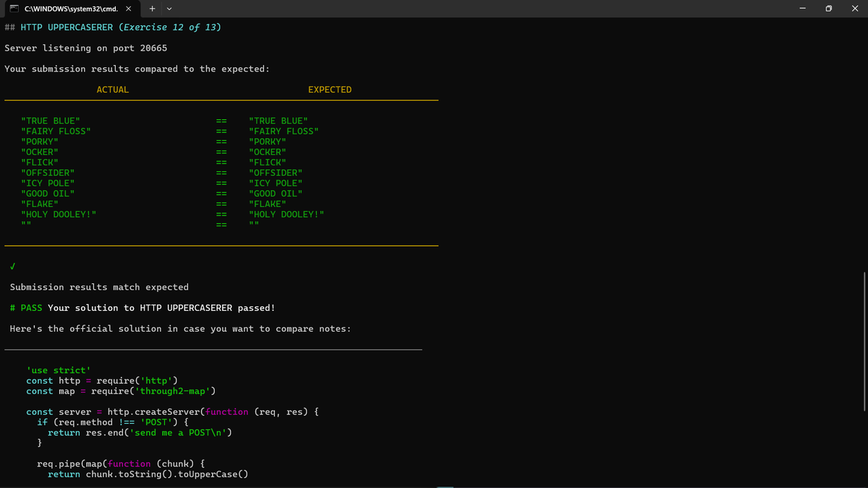Click the green checkmark pass symbol
This screenshot has height=488, width=868.
point(13,267)
